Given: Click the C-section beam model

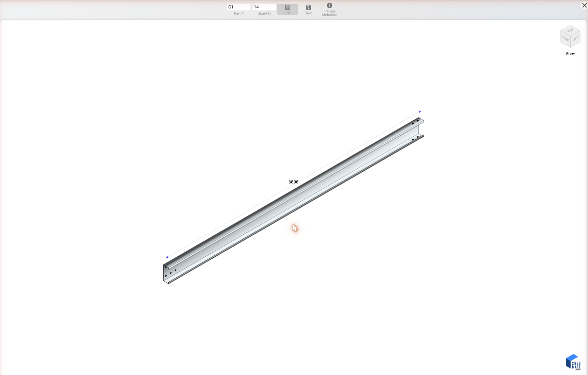Looking at the screenshot, I should 293,200.
